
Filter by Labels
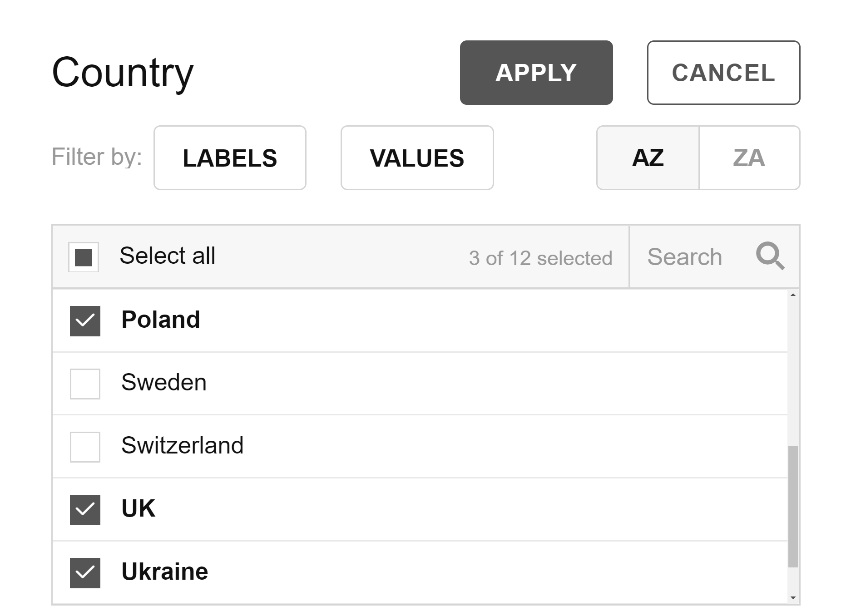pyautogui.click(x=230, y=158)
